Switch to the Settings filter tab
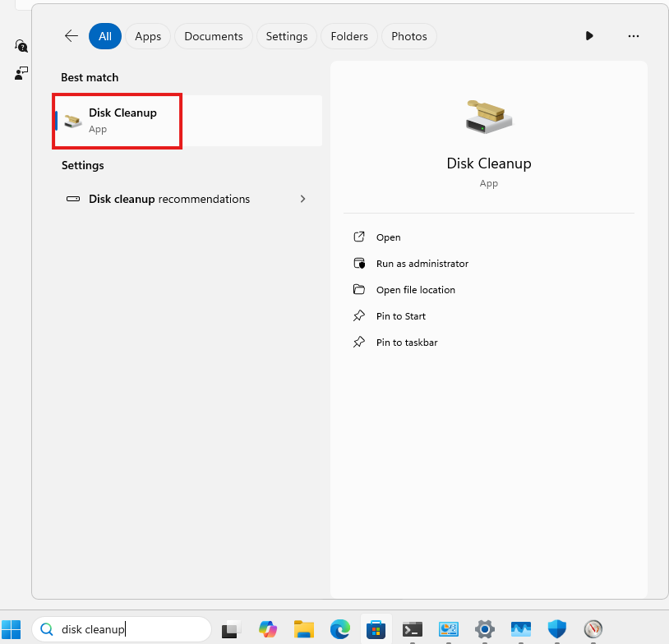 (x=287, y=36)
